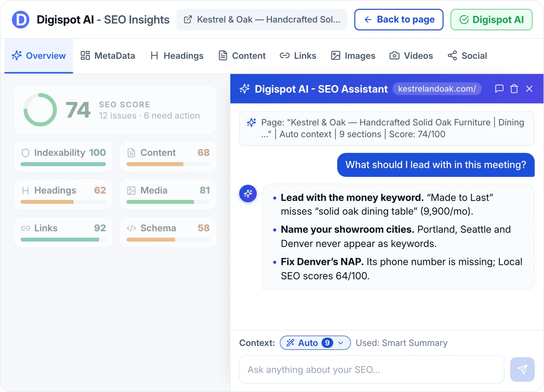
Task: Switch to the Images tab
Action: click(x=353, y=56)
